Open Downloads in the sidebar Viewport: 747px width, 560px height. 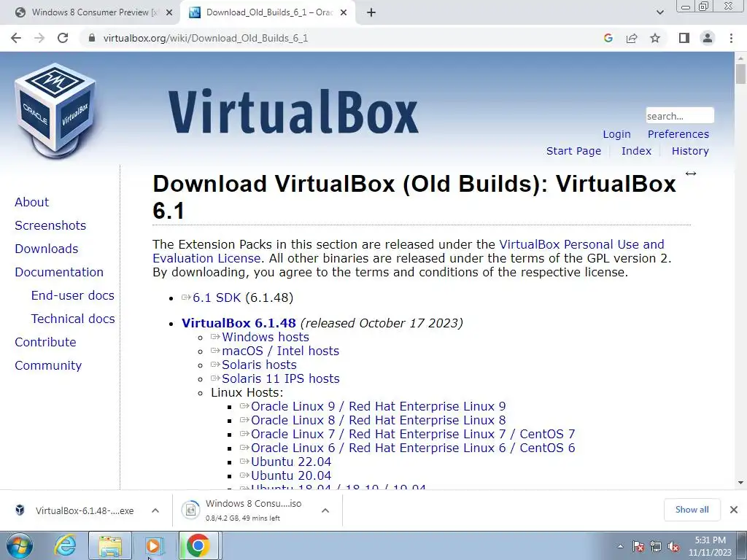click(x=46, y=249)
